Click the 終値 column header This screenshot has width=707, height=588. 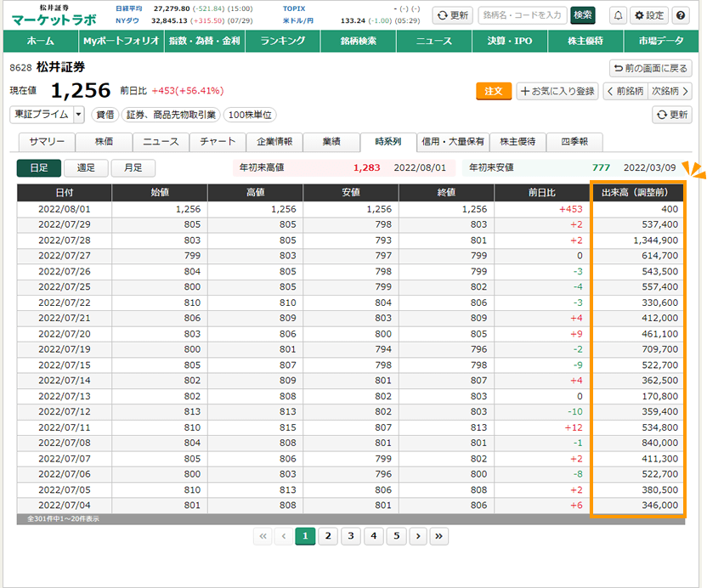click(446, 193)
